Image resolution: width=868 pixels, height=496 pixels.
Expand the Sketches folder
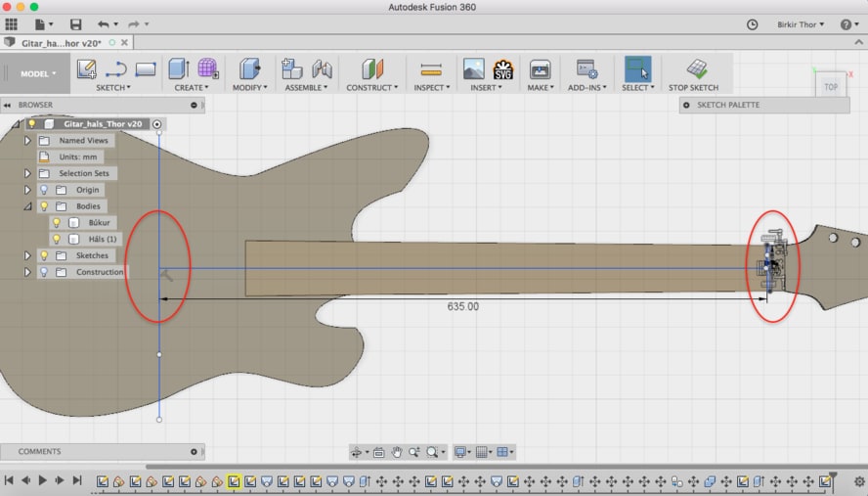[27, 255]
